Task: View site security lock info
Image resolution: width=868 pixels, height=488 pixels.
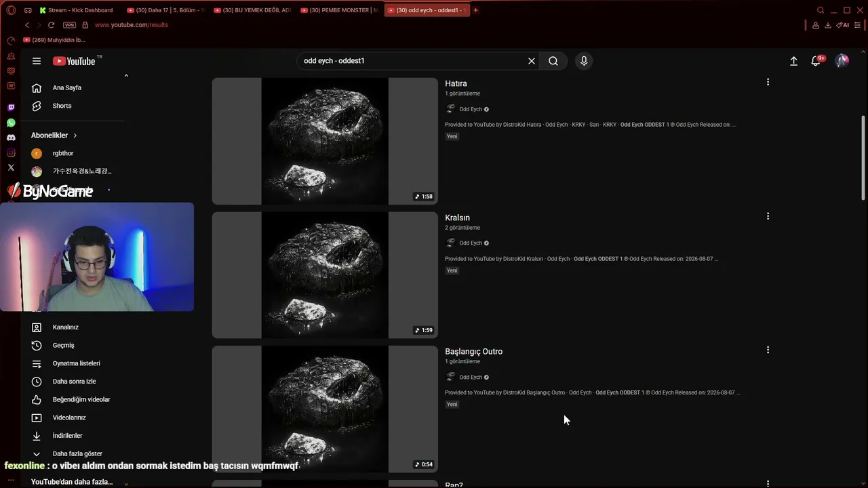Action: tap(85, 25)
